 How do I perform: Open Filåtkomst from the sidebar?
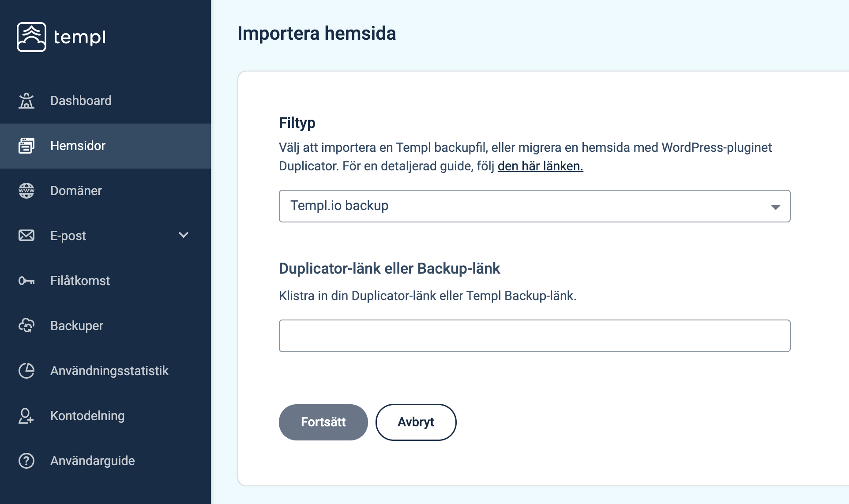click(x=105, y=281)
